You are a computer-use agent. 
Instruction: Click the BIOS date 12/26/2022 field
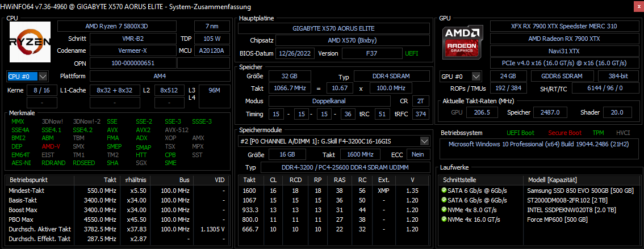[296, 53]
